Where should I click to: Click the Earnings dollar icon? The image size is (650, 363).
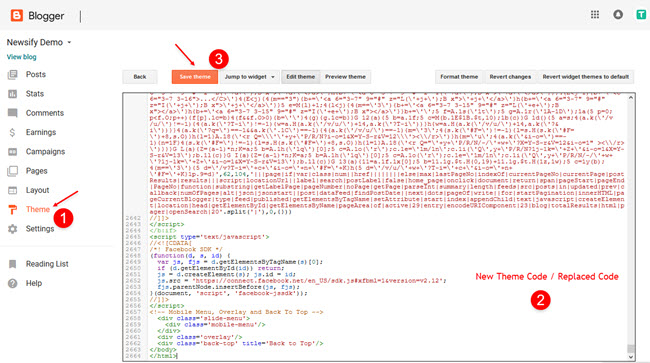[x=12, y=133]
